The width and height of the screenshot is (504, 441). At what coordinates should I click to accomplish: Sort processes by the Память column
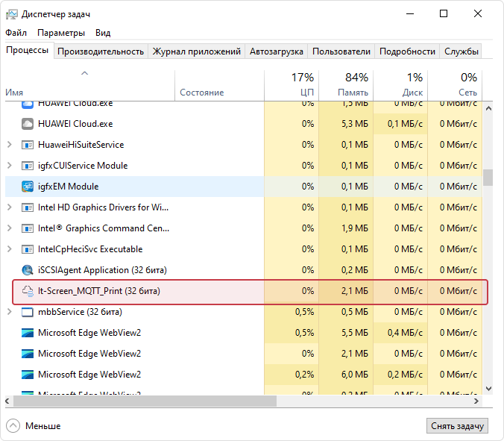[x=346, y=84]
